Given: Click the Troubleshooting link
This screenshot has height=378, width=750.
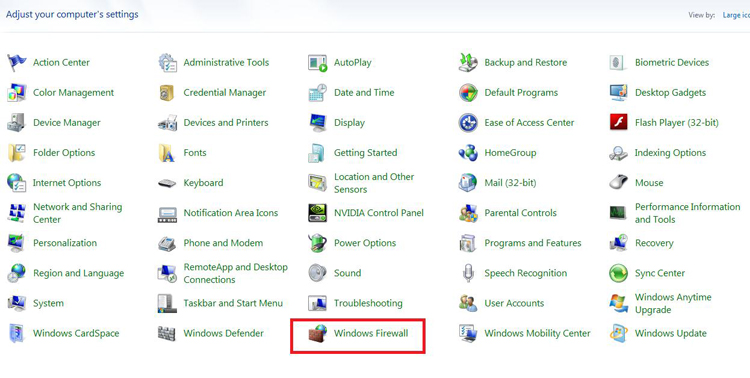Looking at the screenshot, I should [368, 303].
